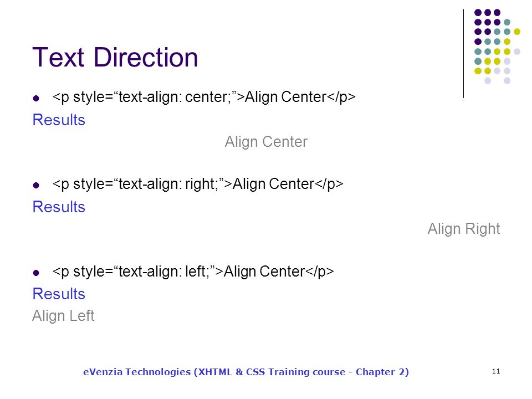Click the gray "Align Left" result text
Viewport: 532px width, 399px height.
pyautogui.click(x=63, y=316)
